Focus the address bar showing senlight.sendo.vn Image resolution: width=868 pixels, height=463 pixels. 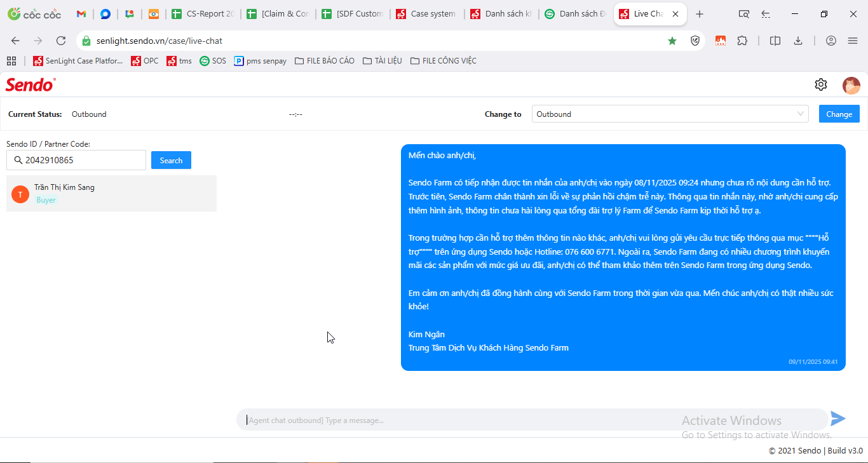click(x=375, y=41)
